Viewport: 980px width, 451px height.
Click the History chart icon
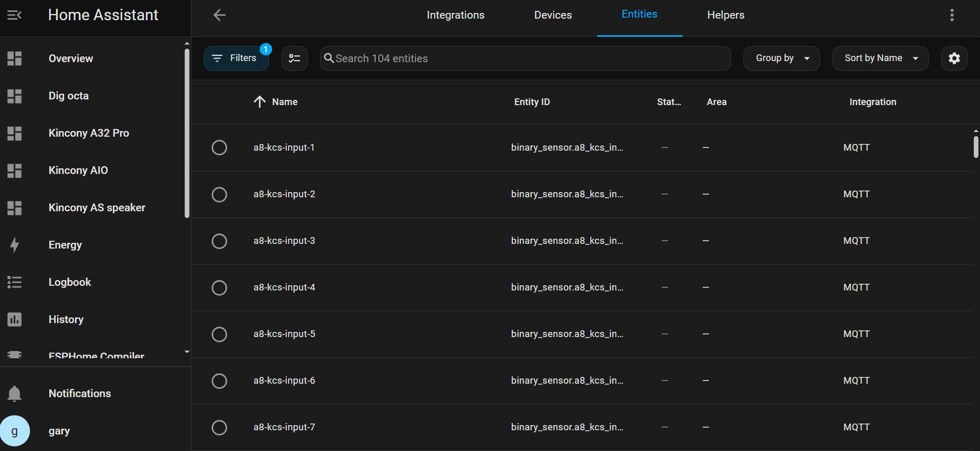(14, 319)
